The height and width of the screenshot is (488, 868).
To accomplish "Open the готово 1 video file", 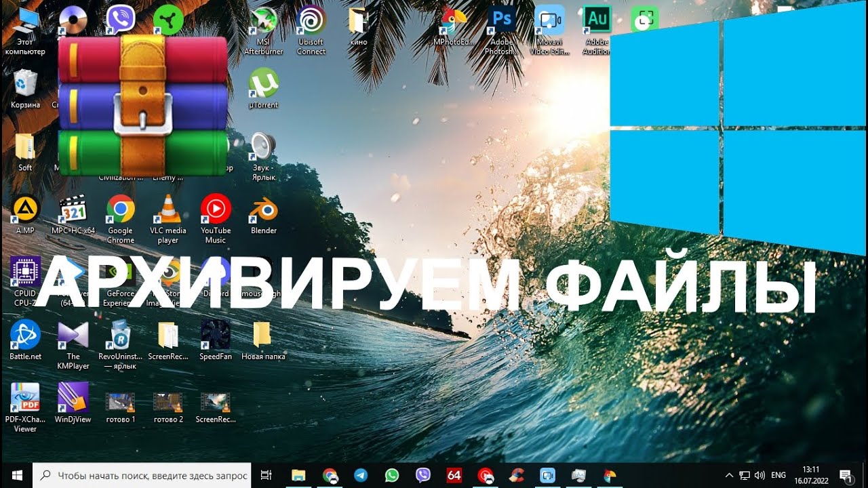I will pyautogui.click(x=121, y=407).
